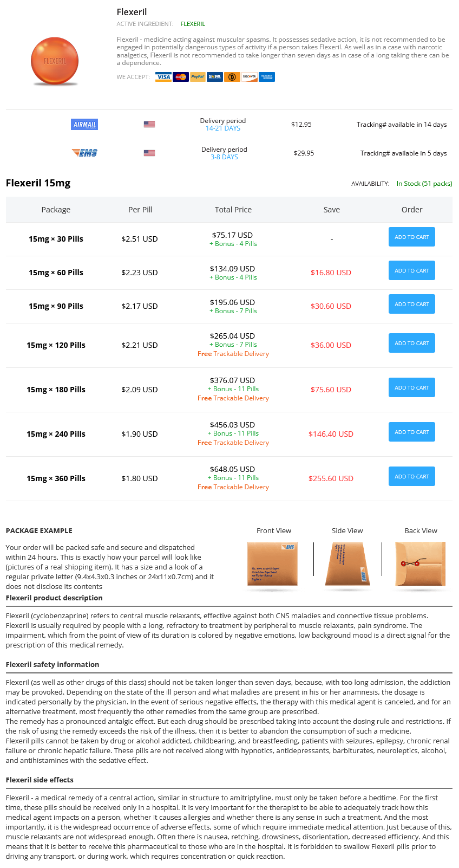Click the MasterCard payment icon
The width and height of the screenshot is (459, 868).
tap(181, 77)
